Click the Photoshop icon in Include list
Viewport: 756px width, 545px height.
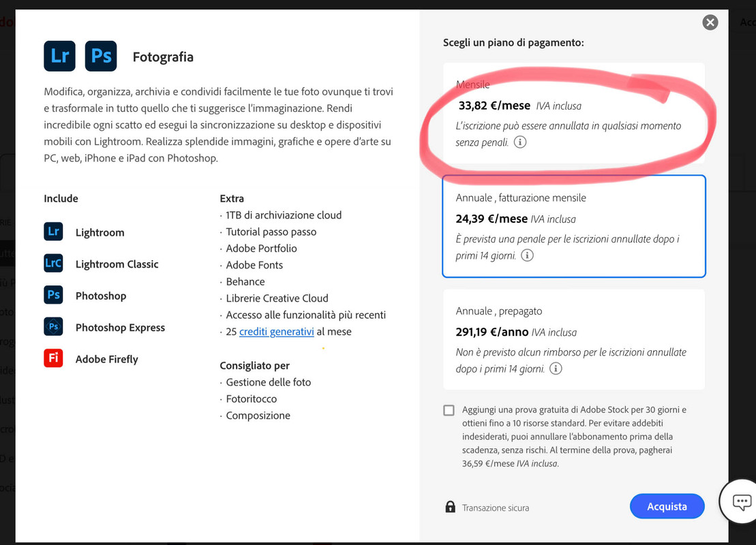click(x=54, y=295)
